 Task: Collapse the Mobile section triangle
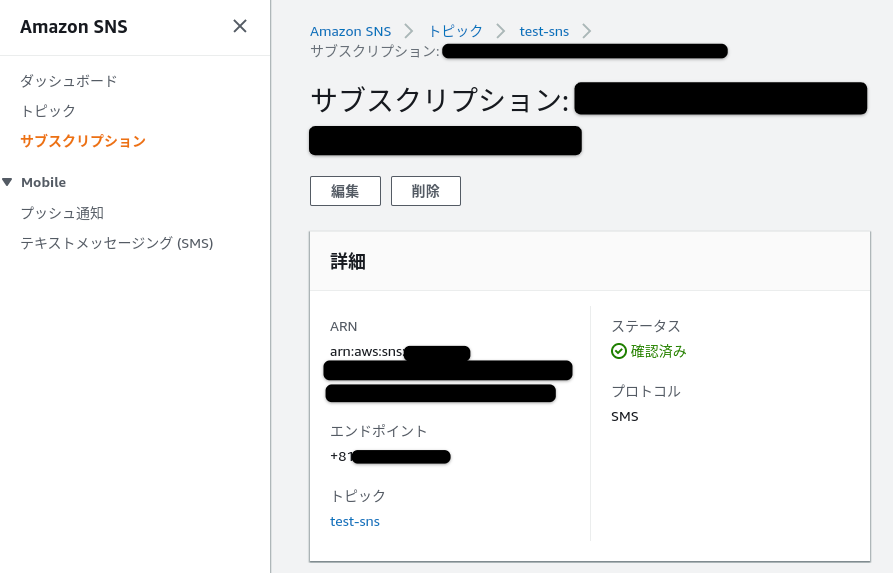tap(7, 182)
